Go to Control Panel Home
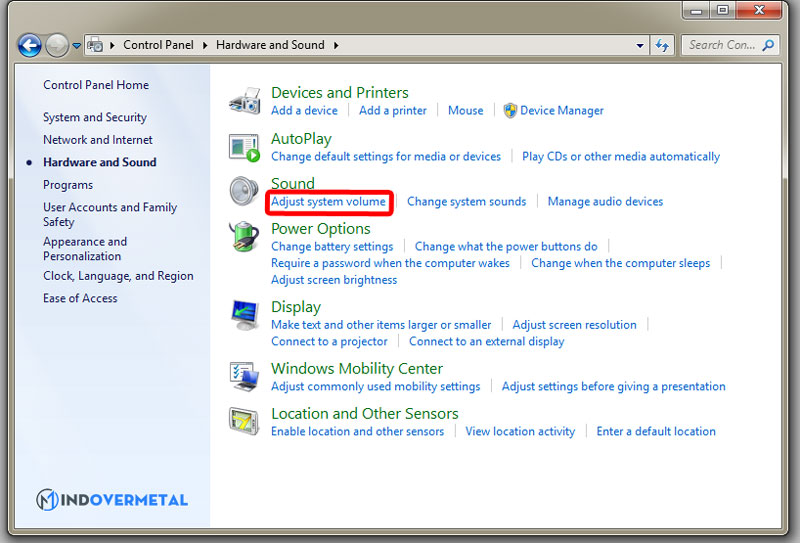This screenshot has width=800, height=543. coord(96,85)
